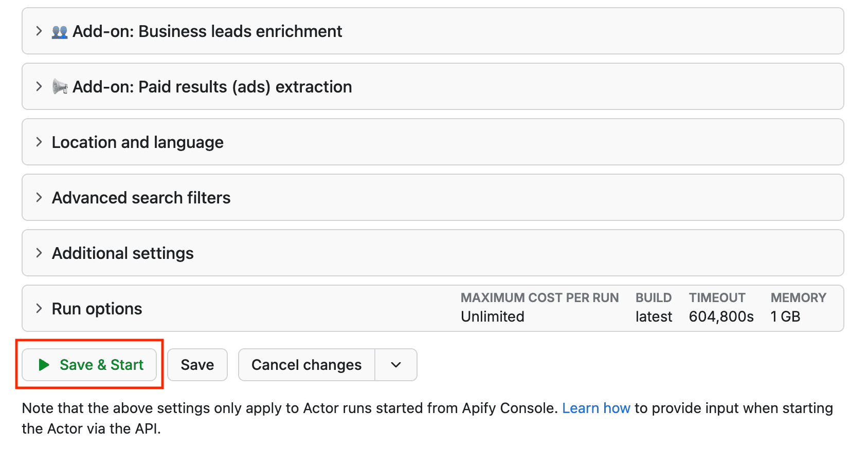This screenshot has height=449, width=868.
Task: Click the Save & Start button label
Action: coord(101,365)
